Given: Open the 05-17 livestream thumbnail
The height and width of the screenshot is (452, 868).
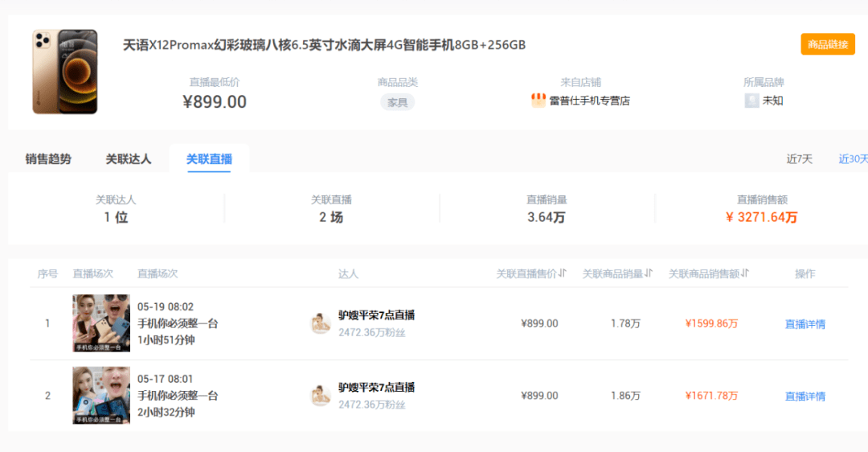Looking at the screenshot, I should pyautogui.click(x=101, y=396).
